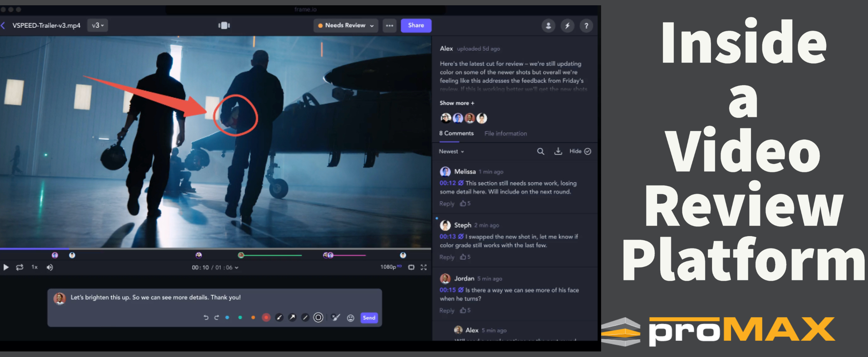Switch to the File information tab
Image resolution: width=868 pixels, height=357 pixels.
tap(505, 133)
